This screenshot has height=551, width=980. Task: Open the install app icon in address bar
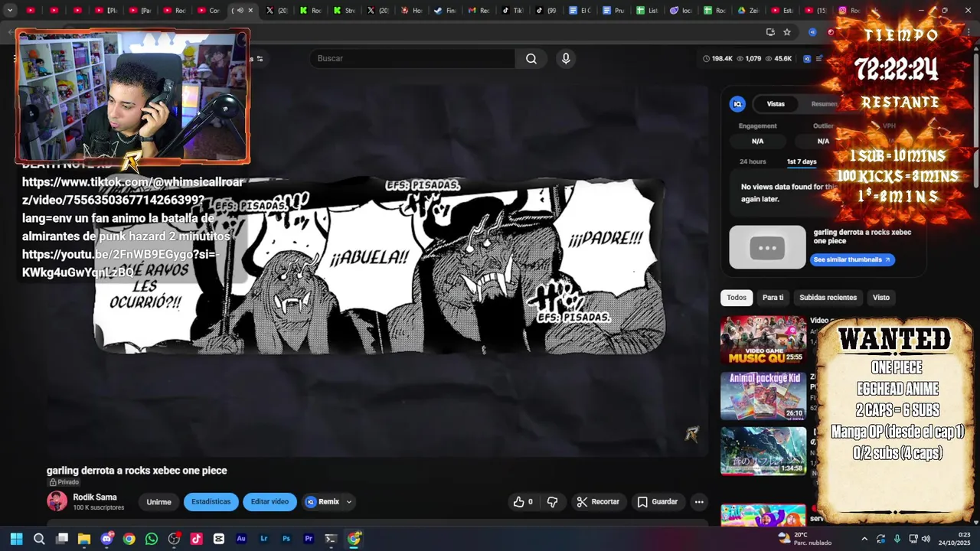770,32
